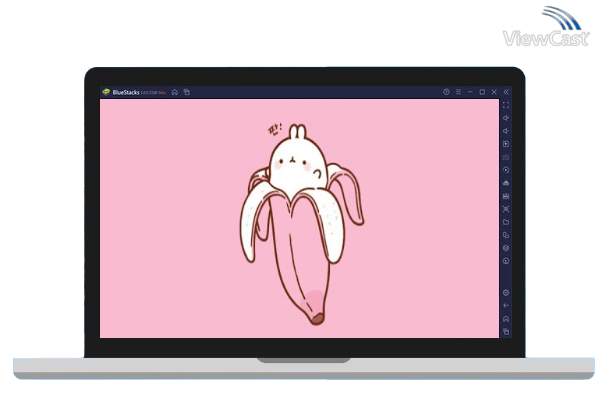Image resolution: width=602 pixels, height=414 pixels.
Task: Take a screenshot with sidebar capture icon
Action: click(506, 209)
